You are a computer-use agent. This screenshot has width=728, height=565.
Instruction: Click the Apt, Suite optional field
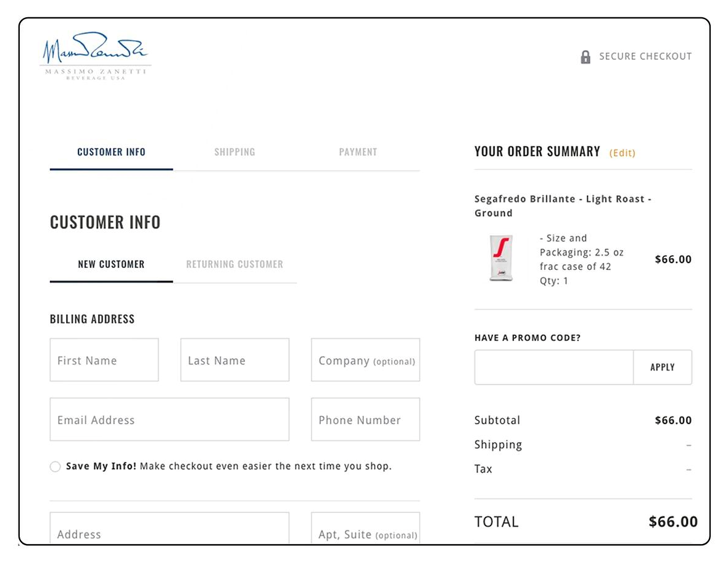coord(365,529)
